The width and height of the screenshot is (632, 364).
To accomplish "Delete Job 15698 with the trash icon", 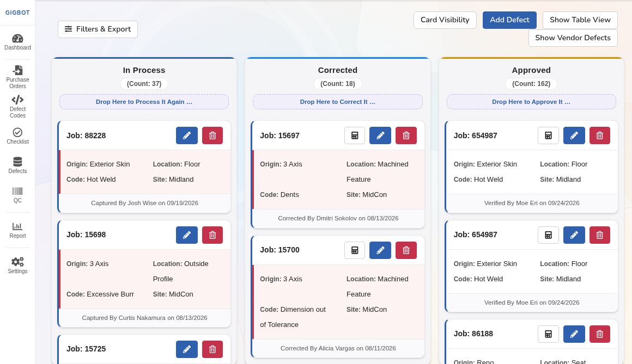I will point(212,235).
